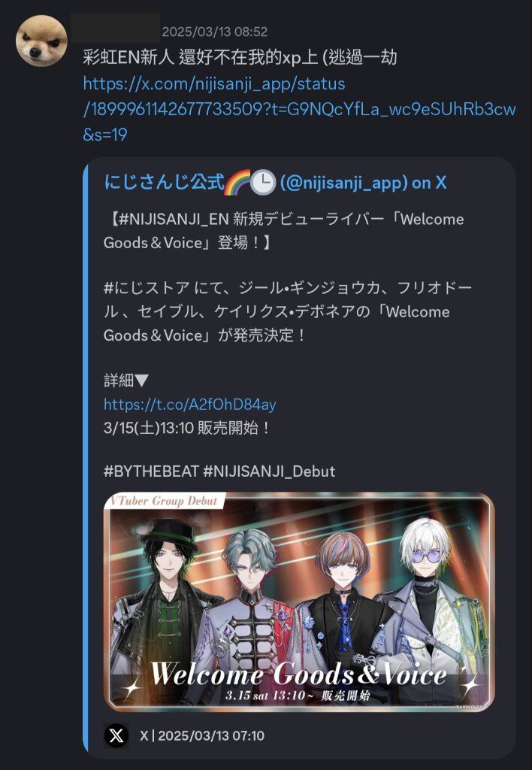Click the #NIJISANJI_EN hashtag text

point(174,219)
